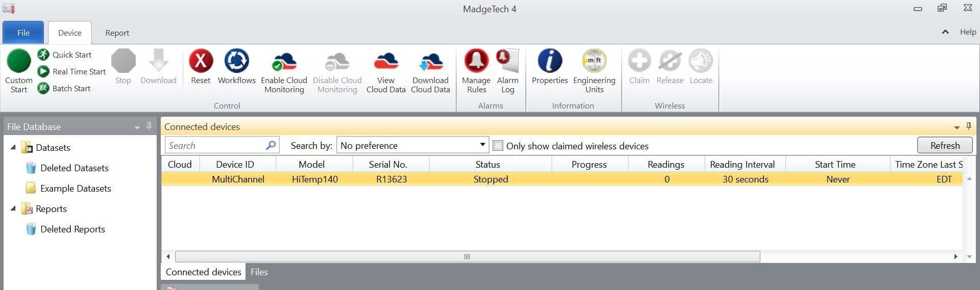This screenshot has width=980, height=290.
Task: Click the 30 seconds interval cell
Action: click(x=745, y=179)
